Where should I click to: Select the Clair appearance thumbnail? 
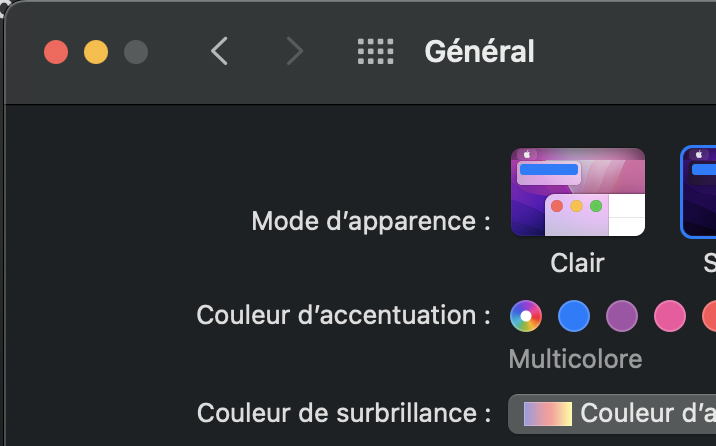[x=578, y=192]
